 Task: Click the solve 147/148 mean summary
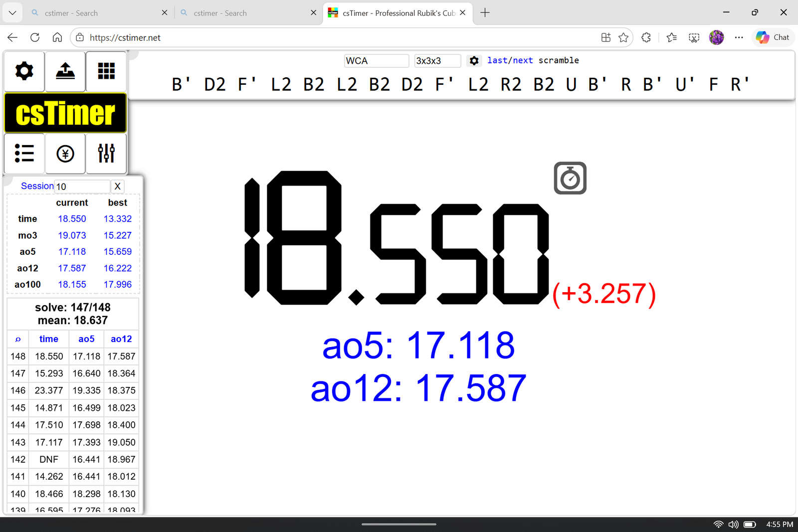73,314
